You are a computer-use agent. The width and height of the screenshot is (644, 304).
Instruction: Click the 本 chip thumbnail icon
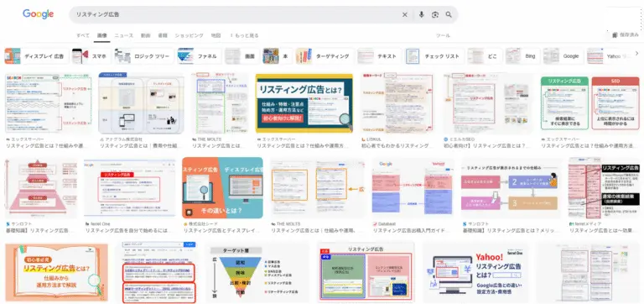(x=271, y=56)
